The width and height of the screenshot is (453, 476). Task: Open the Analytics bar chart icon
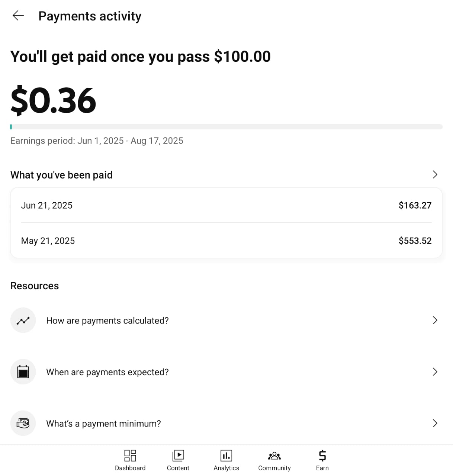(x=226, y=455)
